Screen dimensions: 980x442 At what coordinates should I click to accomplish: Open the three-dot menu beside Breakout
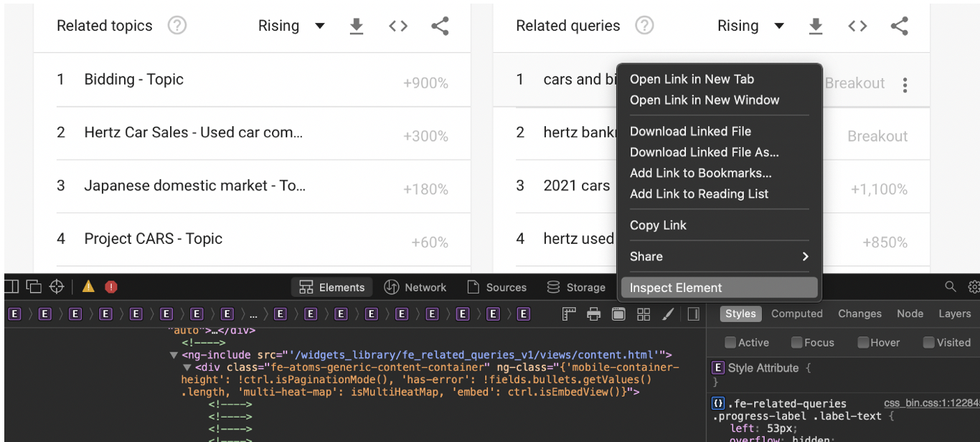click(x=905, y=85)
